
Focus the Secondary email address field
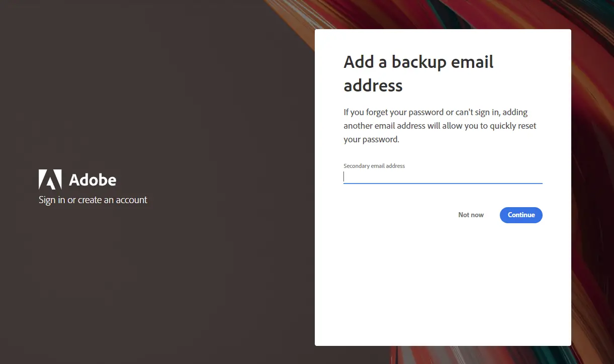point(443,176)
